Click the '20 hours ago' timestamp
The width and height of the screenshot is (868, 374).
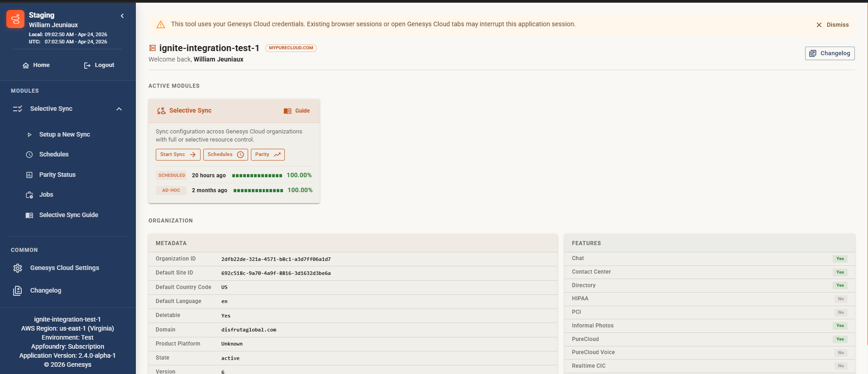[209, 175]
